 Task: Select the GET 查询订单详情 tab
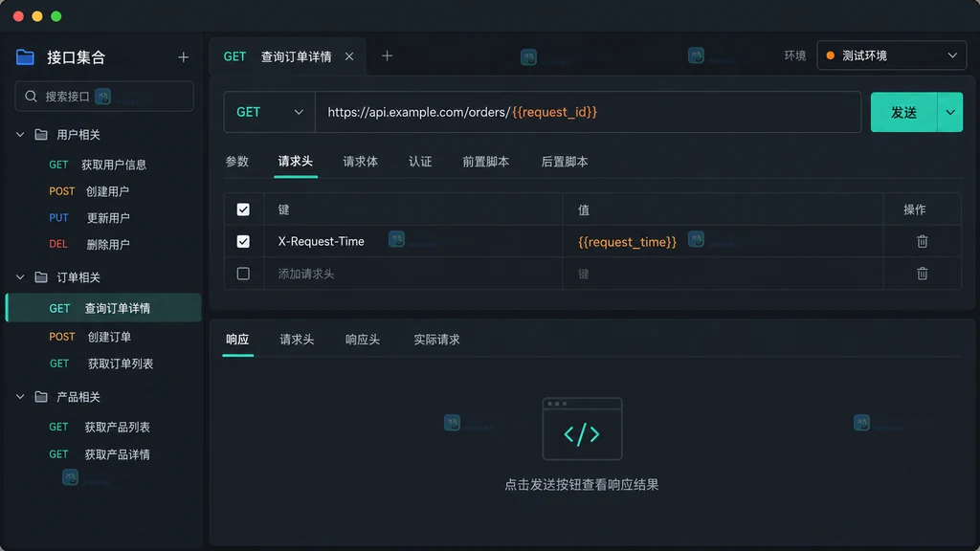(288, 56)
